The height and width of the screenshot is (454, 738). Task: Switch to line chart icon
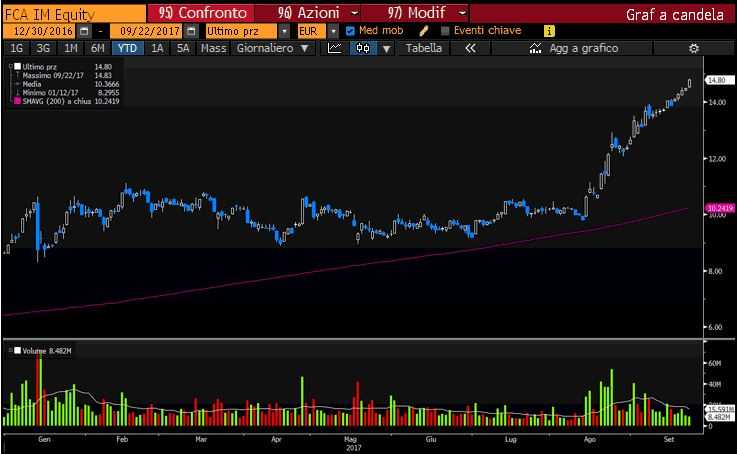335,48
